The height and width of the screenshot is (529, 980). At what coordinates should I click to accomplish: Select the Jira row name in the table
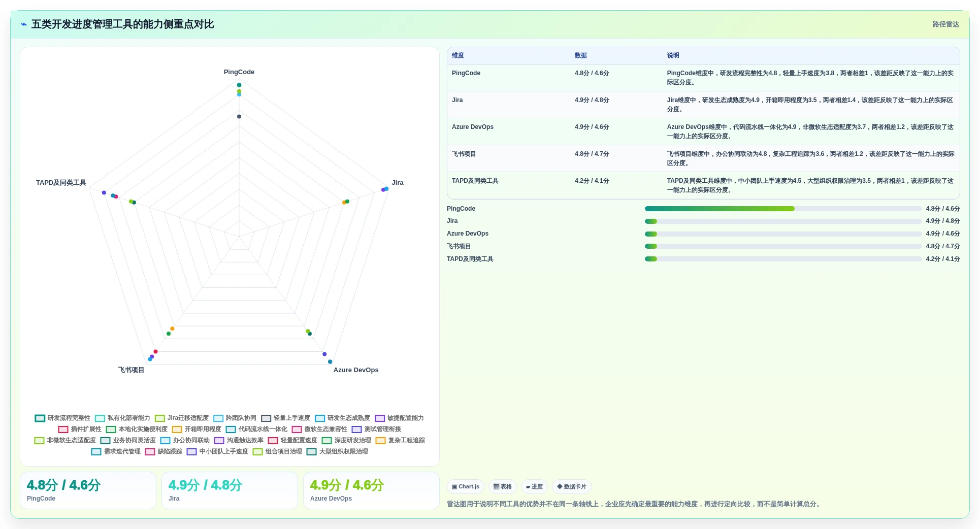(x=458, y=100)
